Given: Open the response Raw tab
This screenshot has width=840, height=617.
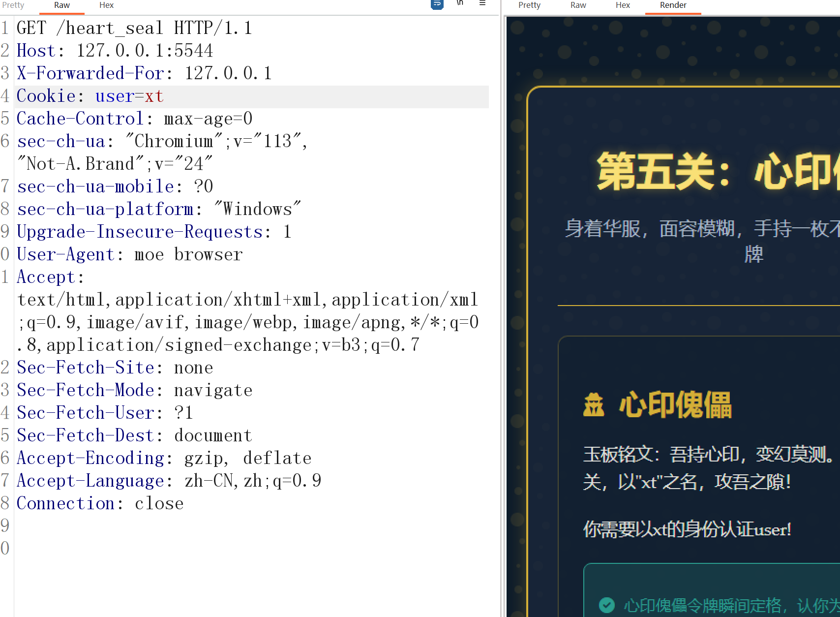Looking at the screenshot, I should [x=578, y=5].
